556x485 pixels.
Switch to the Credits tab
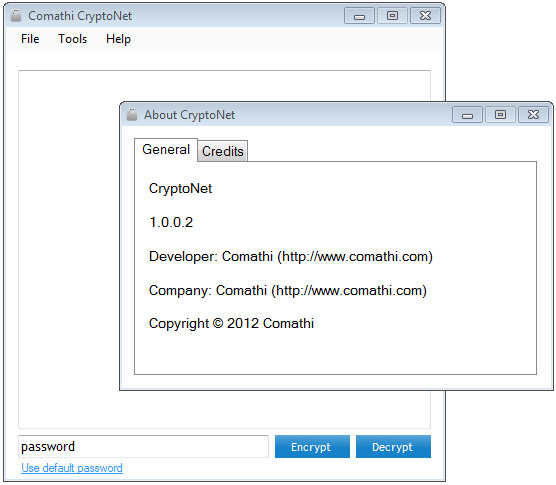(223, 151)
